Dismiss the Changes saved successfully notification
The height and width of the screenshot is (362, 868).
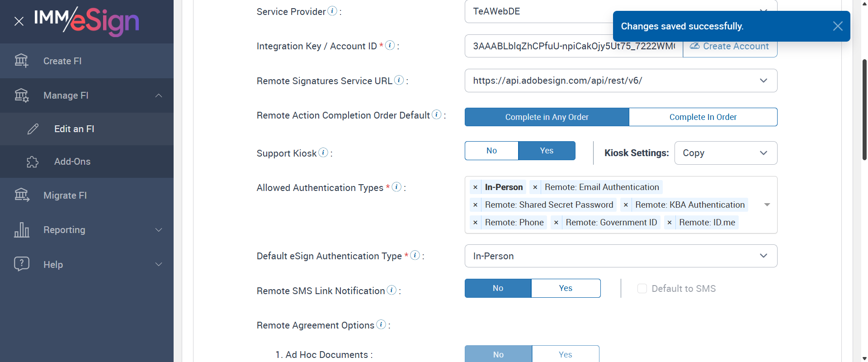point(837,26)
